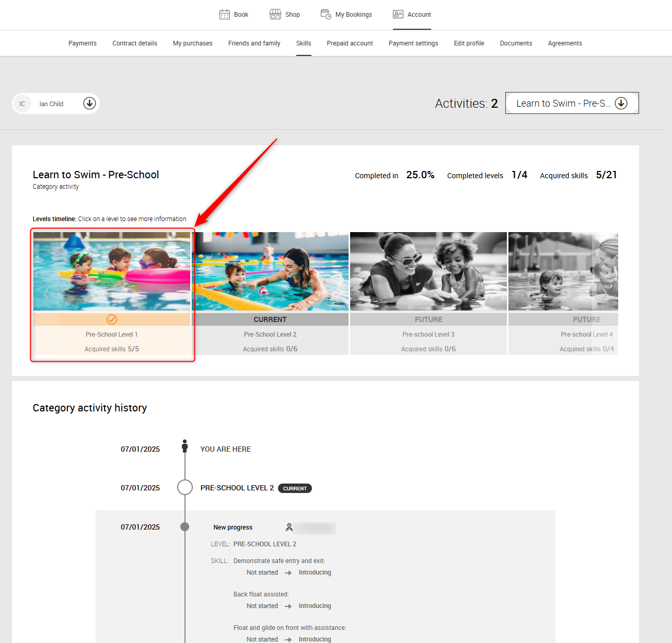This screenshot has width=672, height=643.
Task: Click the Book calendar icon
Action: click(224, 15)
